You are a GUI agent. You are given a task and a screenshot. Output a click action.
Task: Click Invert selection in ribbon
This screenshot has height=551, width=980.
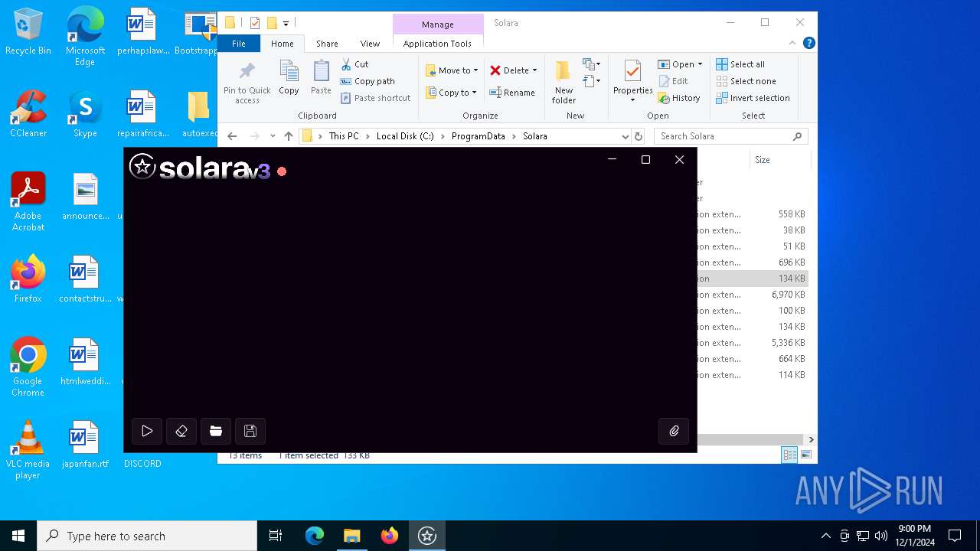tap(753, 98)
